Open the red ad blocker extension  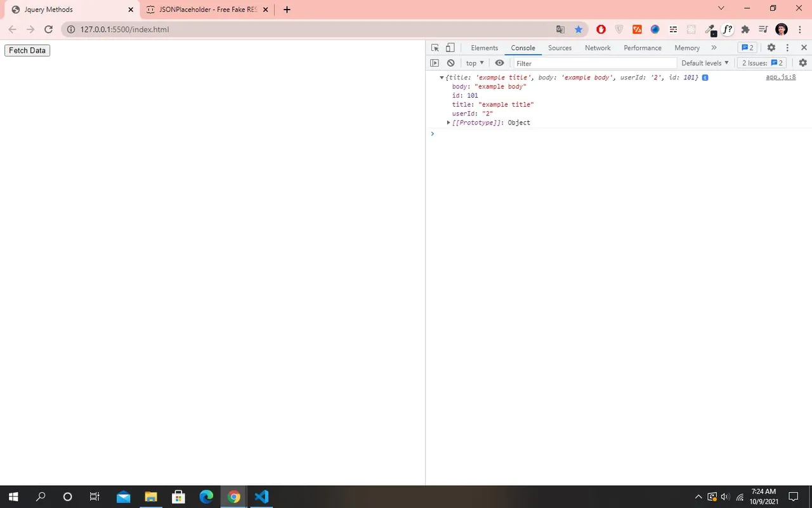click(x=601, y=29)
